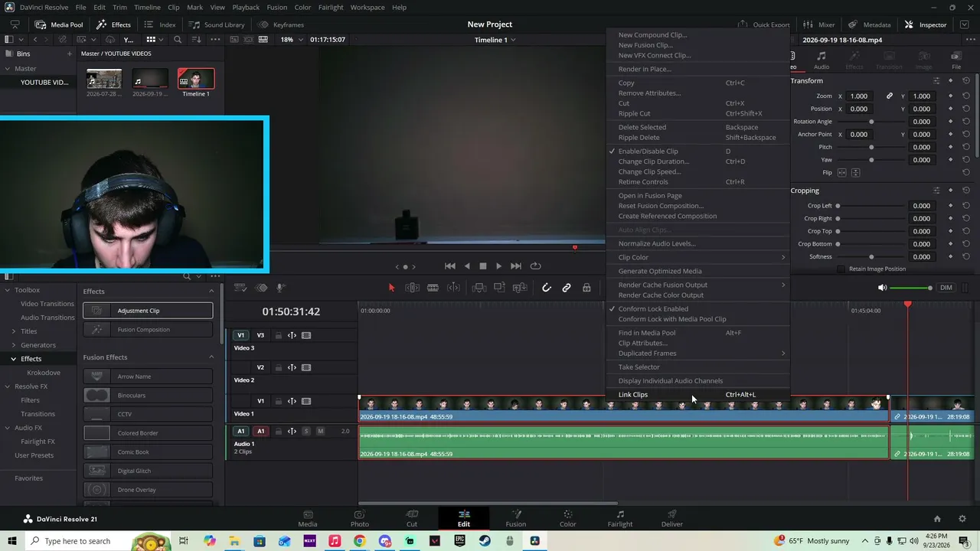Click the DIM audio button

coord(946,288)
